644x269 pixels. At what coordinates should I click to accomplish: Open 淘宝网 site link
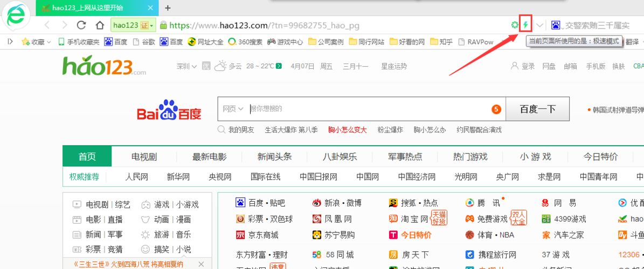409,218
